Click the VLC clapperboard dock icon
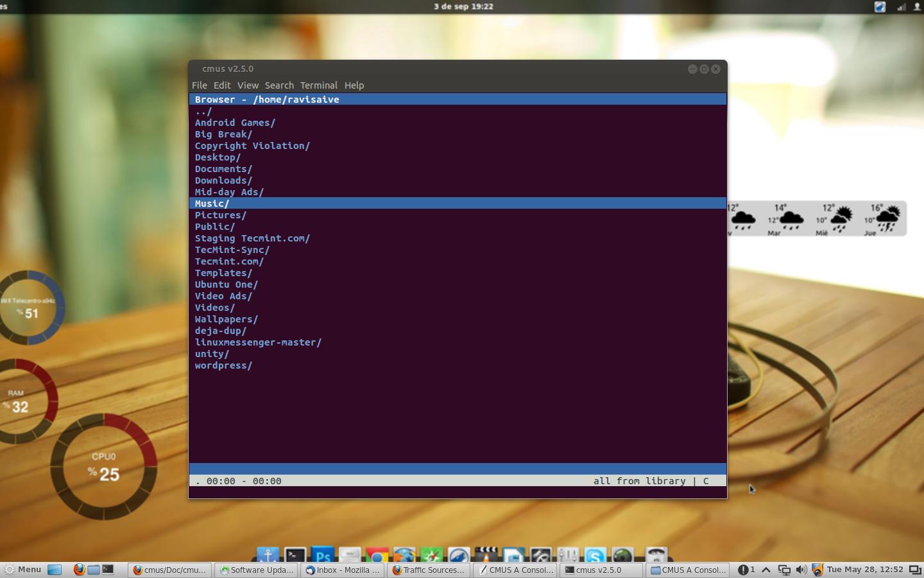Image resolution: width=924 pixels, height=578 pixels. [x=486, y=555]
